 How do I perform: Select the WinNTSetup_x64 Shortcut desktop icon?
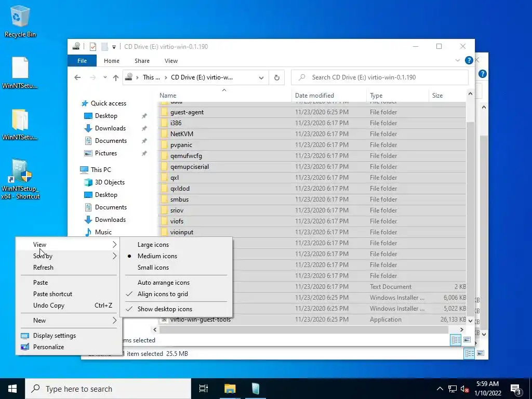pos(20,179)
